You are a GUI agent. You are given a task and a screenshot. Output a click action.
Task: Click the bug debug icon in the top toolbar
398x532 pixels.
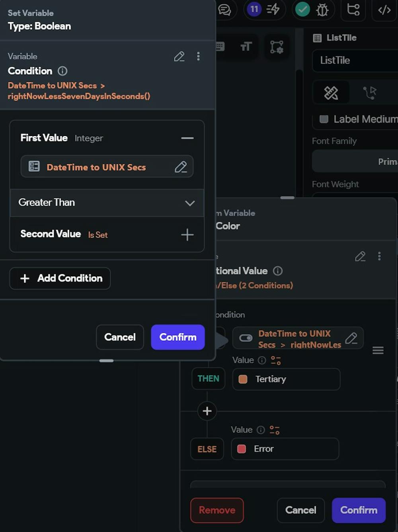[x=322, y=10]
